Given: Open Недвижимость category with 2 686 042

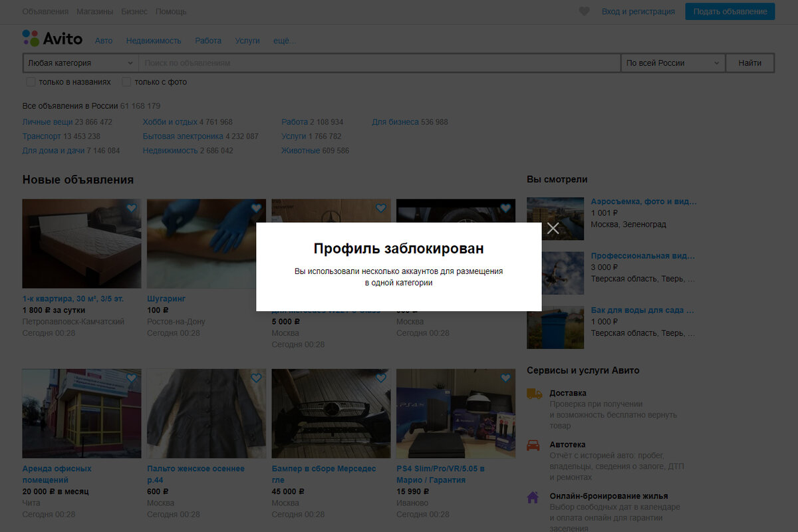Looking at the screenshot, I should [x=170, y=151].
